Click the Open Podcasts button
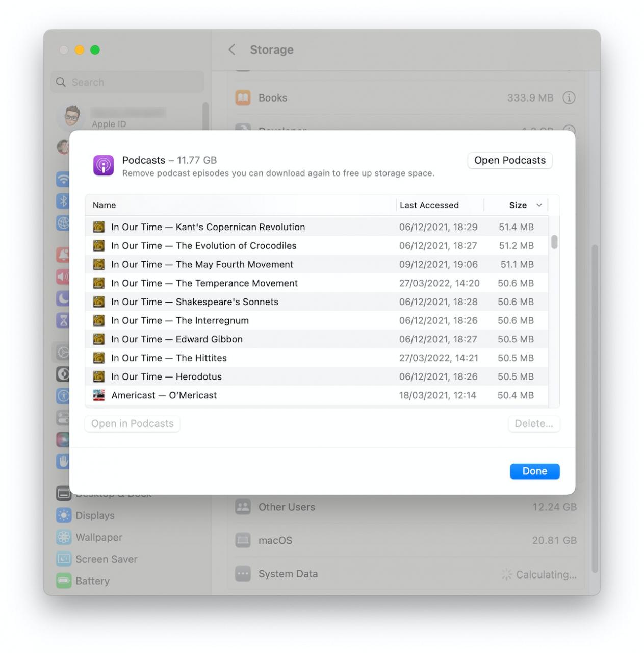 click(510, 160)
